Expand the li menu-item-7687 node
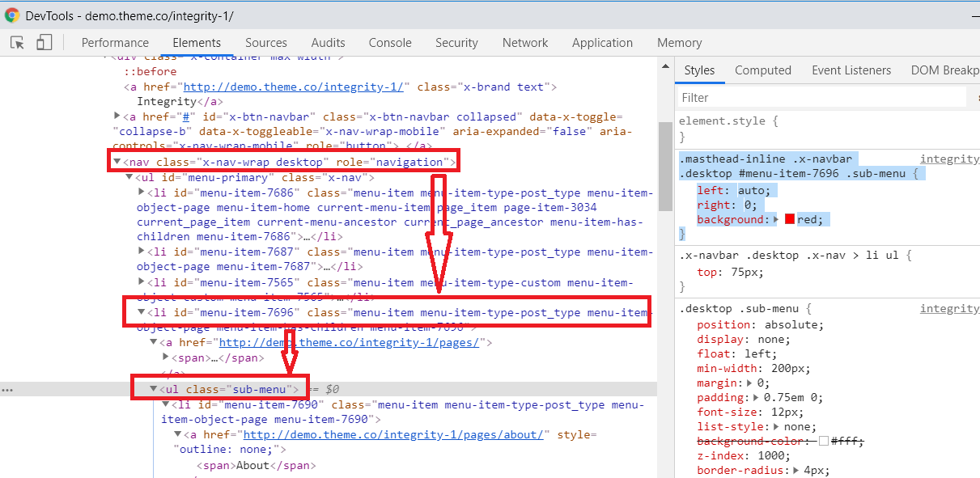 tap(141, 252)
